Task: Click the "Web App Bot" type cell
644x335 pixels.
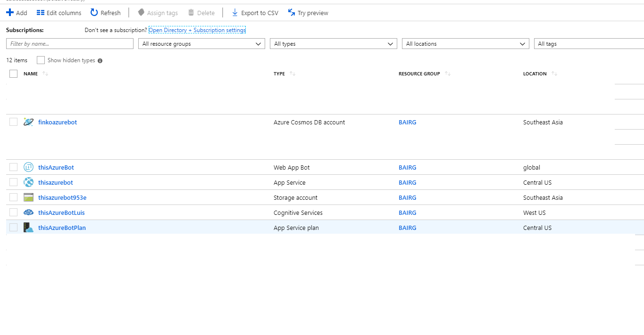Action: pyautogui.click(x=292, y=167)
